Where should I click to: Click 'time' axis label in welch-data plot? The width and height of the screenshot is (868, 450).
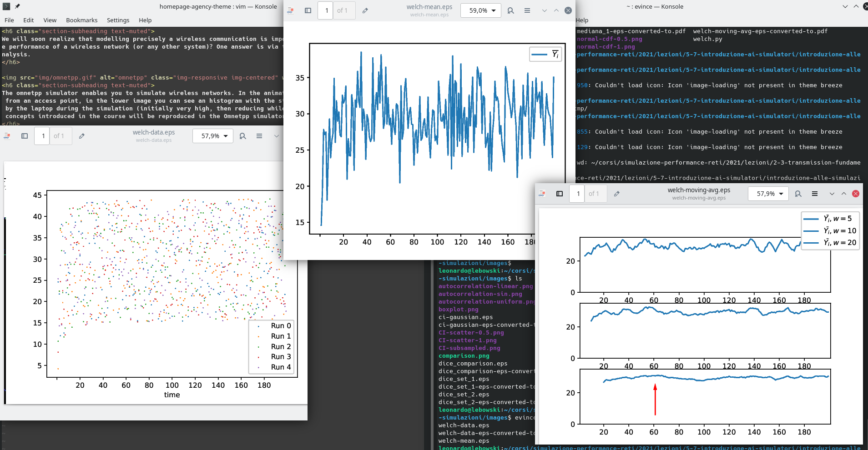(172, 395)
